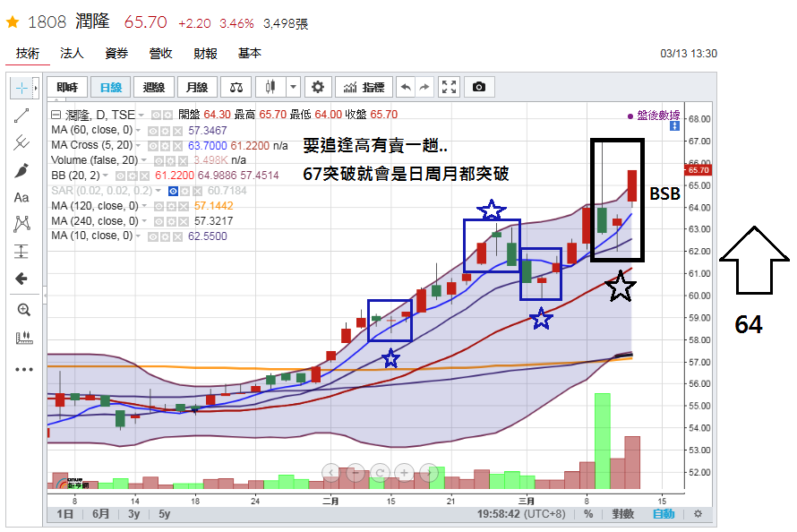Toggle fullscreen chart mode
797x532 pixels.
449,88
